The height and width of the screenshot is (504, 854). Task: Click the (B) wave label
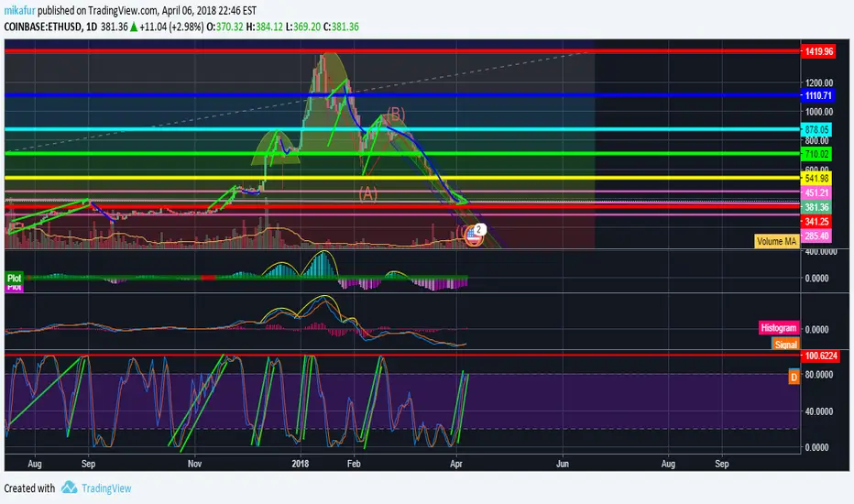pyautogui.click(x=396, y=114)
